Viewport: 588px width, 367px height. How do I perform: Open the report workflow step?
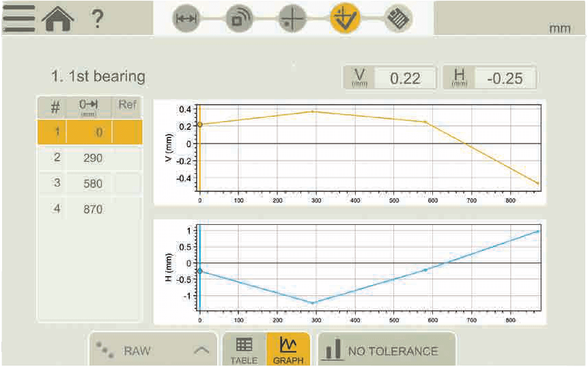point(398,19)
